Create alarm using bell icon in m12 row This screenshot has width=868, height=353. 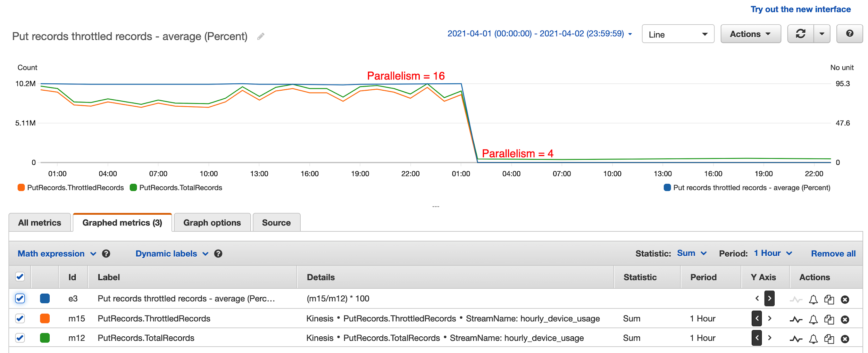[813, 339]
